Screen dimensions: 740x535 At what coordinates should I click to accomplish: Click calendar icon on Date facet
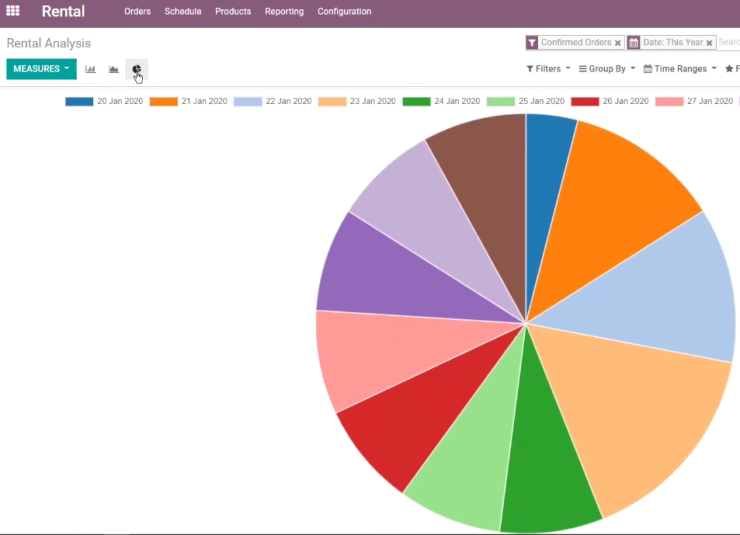pos(633,42)
